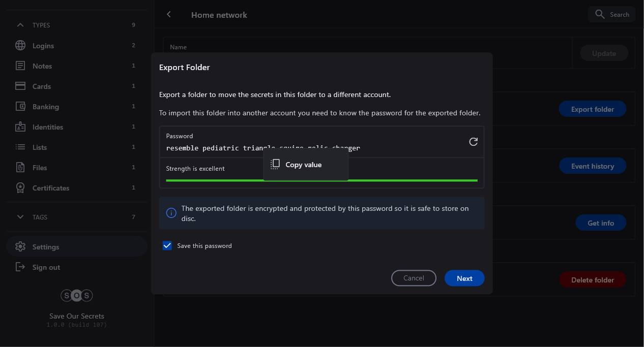Screen dimensions: 644x347
Task: Click the Banking wallet icon
Action: click(20, 107)
